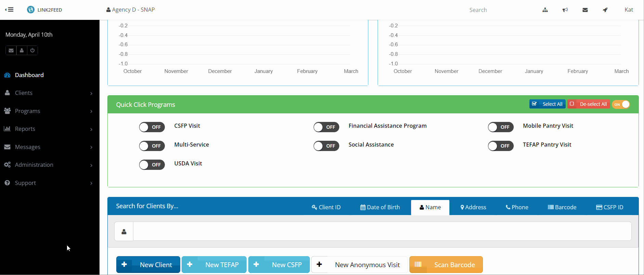Image resolution: width=644 pixels, height=275 pixels.
Task: Click the small envelope icon under the date
Action: tap(11, 50)
